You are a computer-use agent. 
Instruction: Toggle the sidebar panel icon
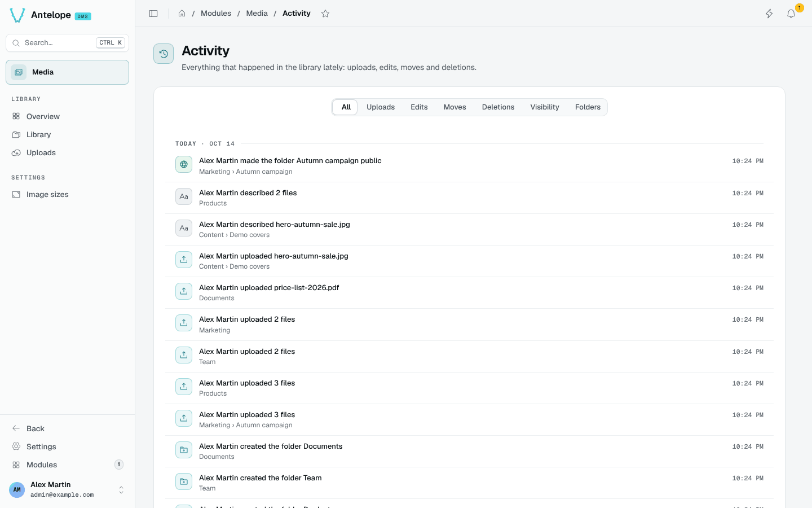[x=153, y=14]
